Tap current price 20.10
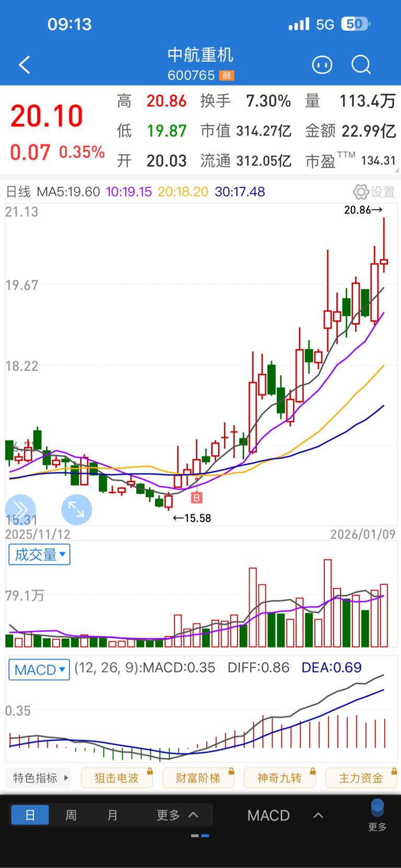 click(47, 116)
